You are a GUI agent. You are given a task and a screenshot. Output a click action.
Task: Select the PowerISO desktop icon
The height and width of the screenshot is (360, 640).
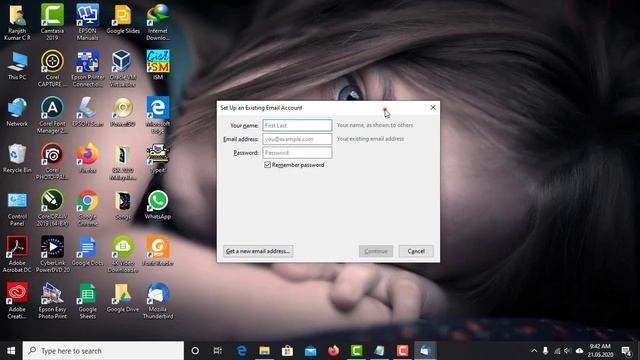pyautogui.click(x=123, y=112)
